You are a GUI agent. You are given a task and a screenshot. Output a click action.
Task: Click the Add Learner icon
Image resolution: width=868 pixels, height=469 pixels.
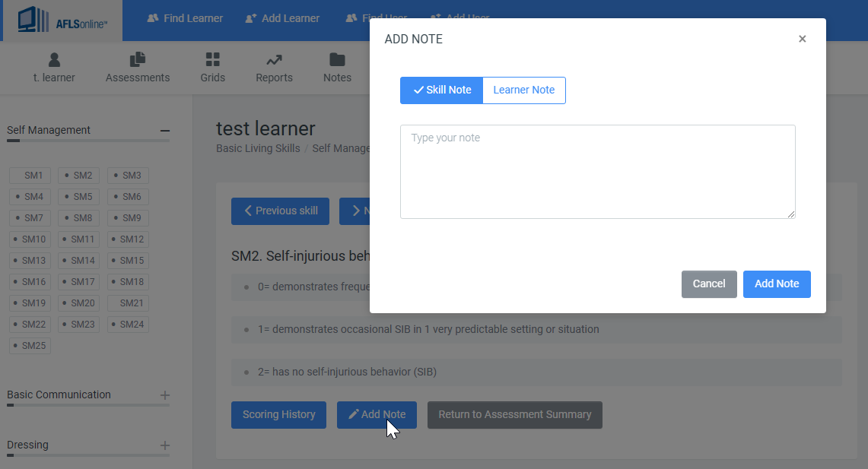[251, 17]
